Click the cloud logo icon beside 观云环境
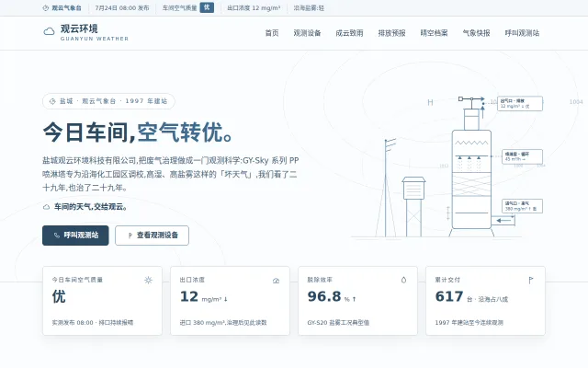Image resolution: width=588 pixels, height=368 pixels. click(49, 31)
